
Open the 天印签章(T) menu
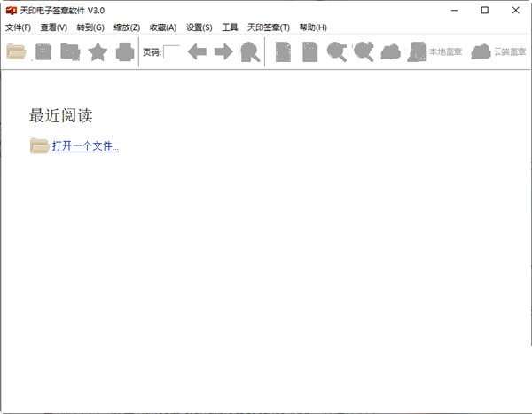click(268, 27)
